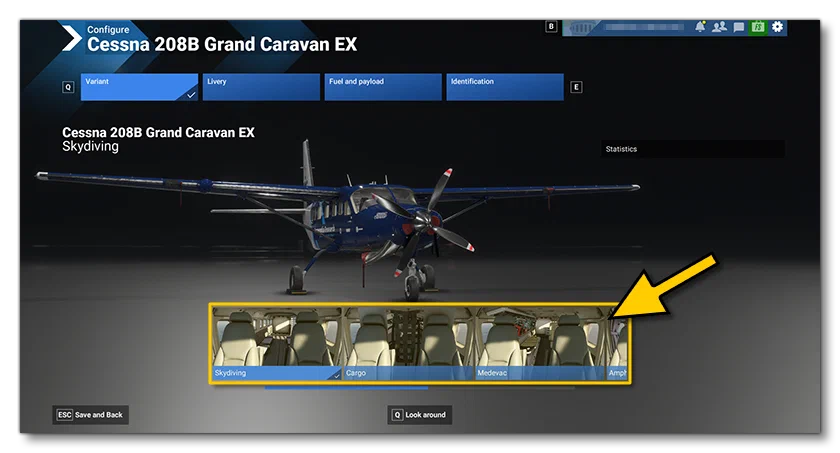Click the blurred player profile banner
The height and width of the screenshot is (453, 840).
click(x=627, y=27)
